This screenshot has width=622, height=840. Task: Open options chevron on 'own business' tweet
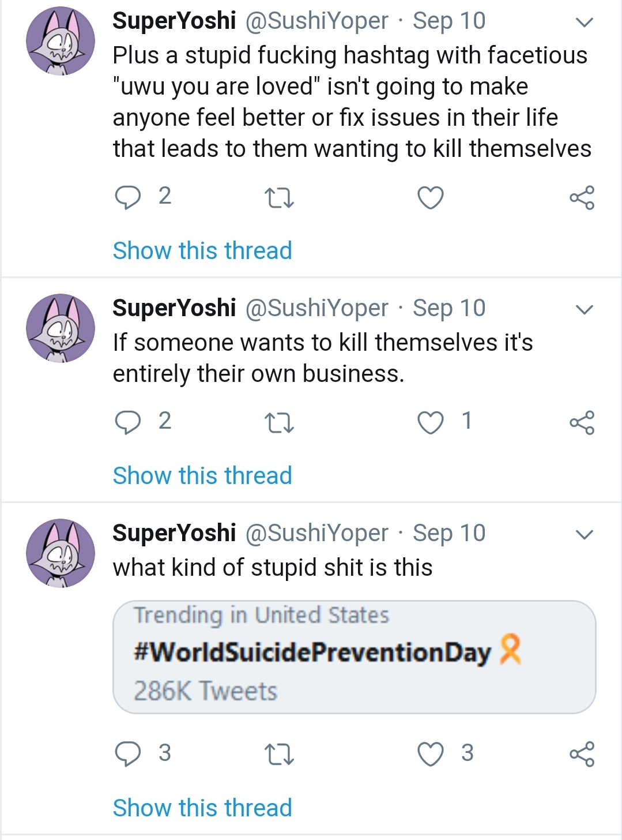[585, 310]
